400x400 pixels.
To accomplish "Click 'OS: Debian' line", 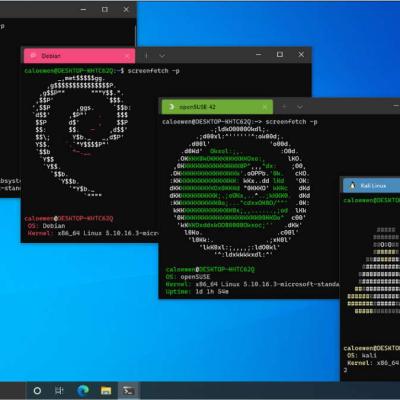I will 46,226.
